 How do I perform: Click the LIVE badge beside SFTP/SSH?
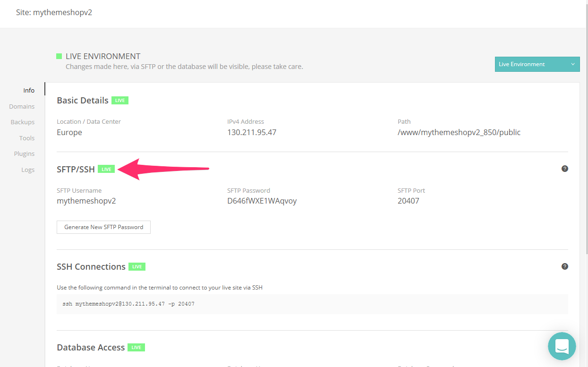[x=106, y=168]
